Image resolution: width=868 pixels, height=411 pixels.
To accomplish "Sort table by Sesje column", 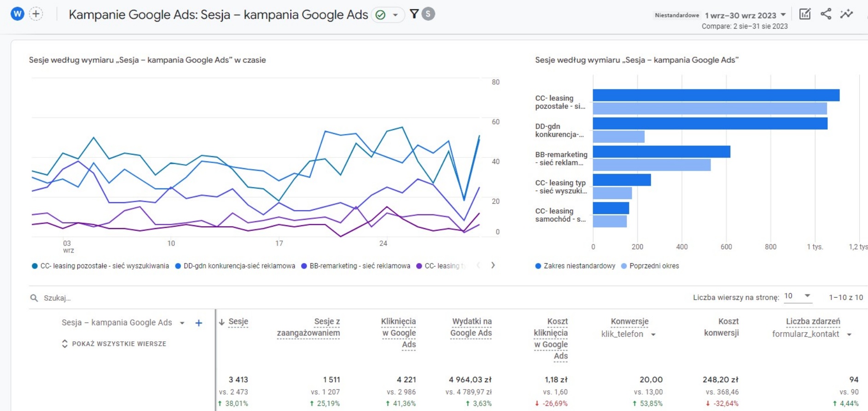I will [238, 322].
